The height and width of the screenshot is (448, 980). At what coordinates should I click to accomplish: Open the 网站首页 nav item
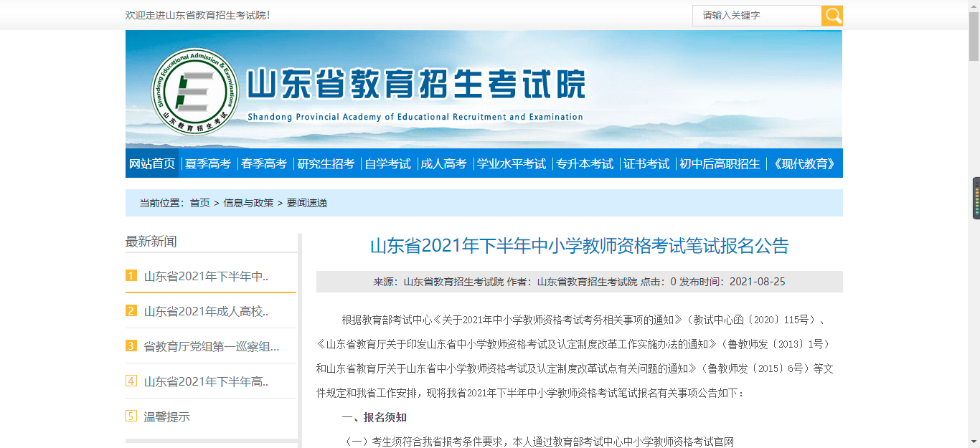tap(152, 163)
